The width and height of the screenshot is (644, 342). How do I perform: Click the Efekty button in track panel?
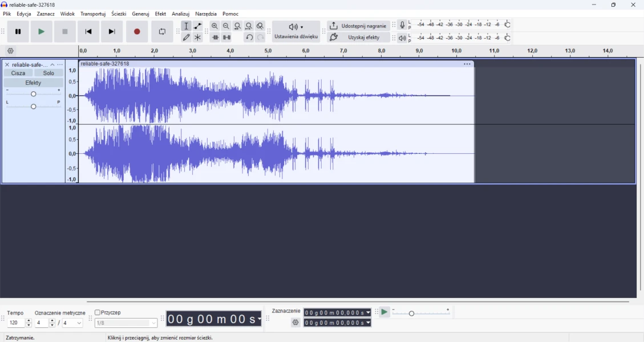tap(33, 83)
